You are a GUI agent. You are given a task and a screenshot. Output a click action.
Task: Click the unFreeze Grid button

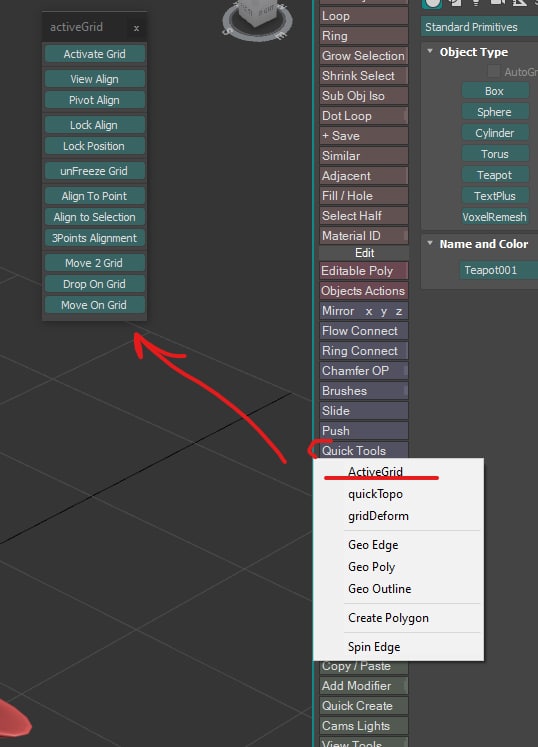94,171
